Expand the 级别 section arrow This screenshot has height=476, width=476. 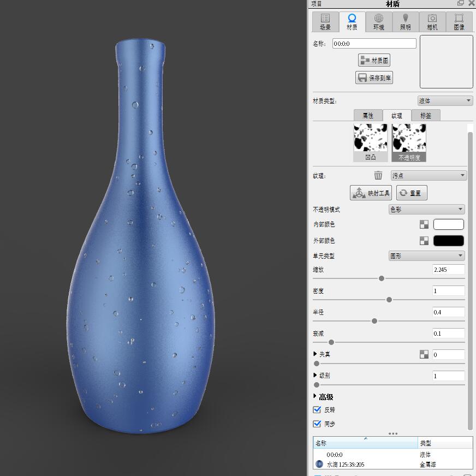point(315,375)
